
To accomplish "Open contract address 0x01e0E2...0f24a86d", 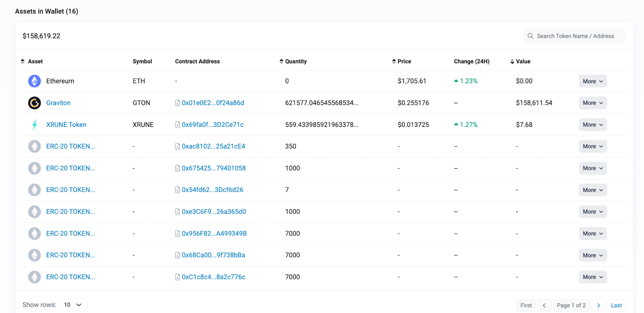I will coord(213,103).
